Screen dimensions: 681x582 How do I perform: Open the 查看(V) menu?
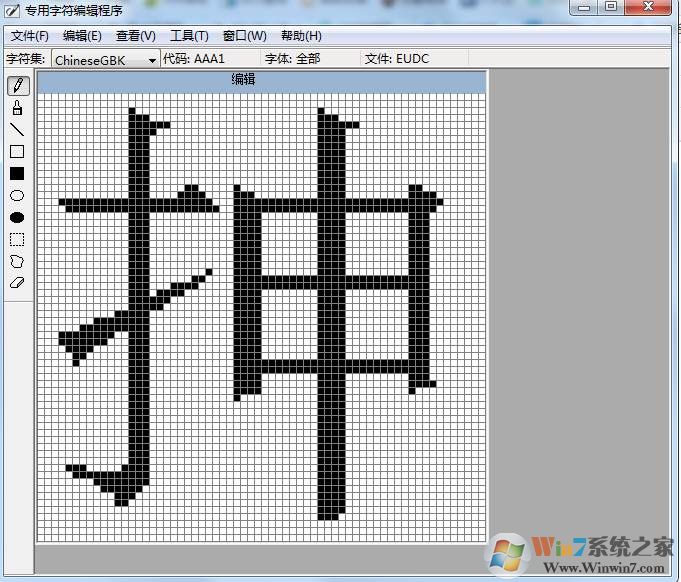[136, 36]
